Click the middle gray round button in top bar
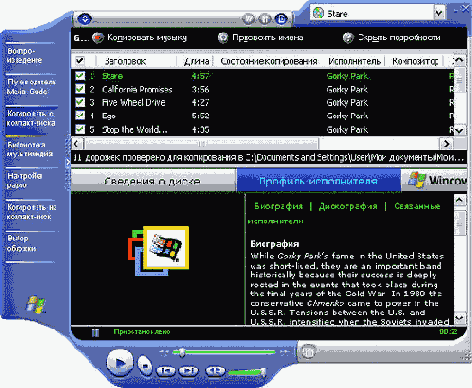Viewport: 472px width, 388px height. tap(265, 19)
